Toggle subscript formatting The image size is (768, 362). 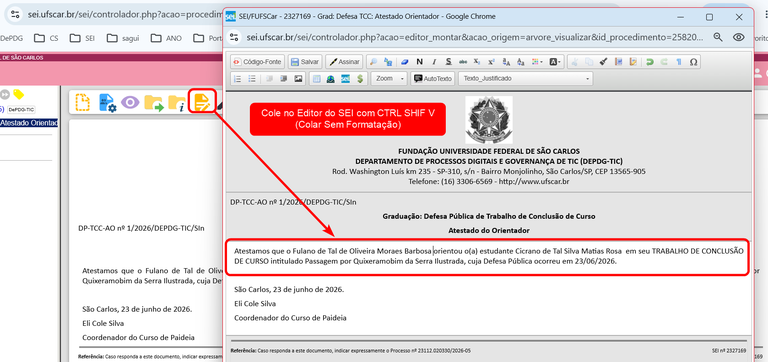pos(477,62)
